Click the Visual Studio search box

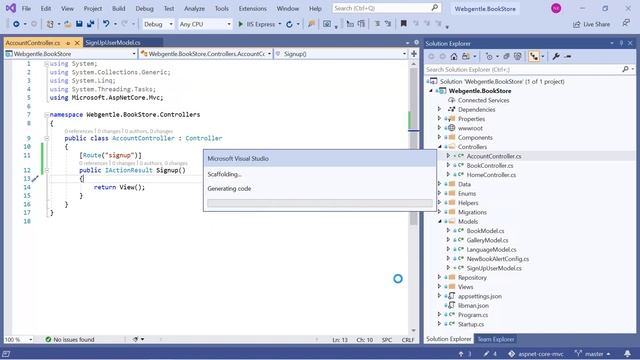point(386,8)
